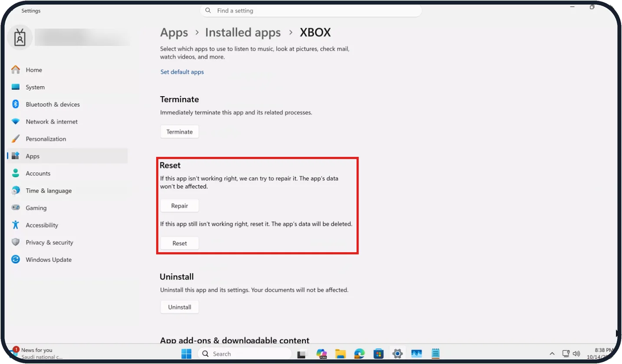The width and height of the screenshot is (622, 364).
Task: Open the Notepad taskbar icon
Action: (x=436, y=354)
